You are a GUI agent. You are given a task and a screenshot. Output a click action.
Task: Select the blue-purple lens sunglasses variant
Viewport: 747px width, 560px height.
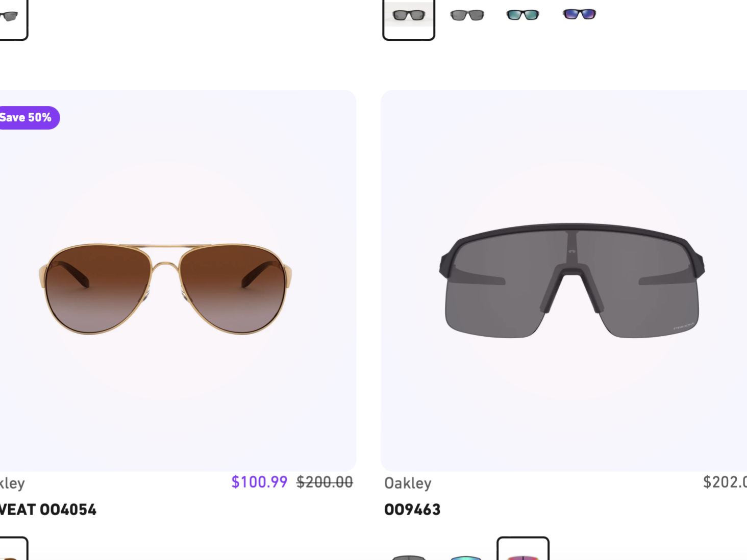tap(579, 14)
